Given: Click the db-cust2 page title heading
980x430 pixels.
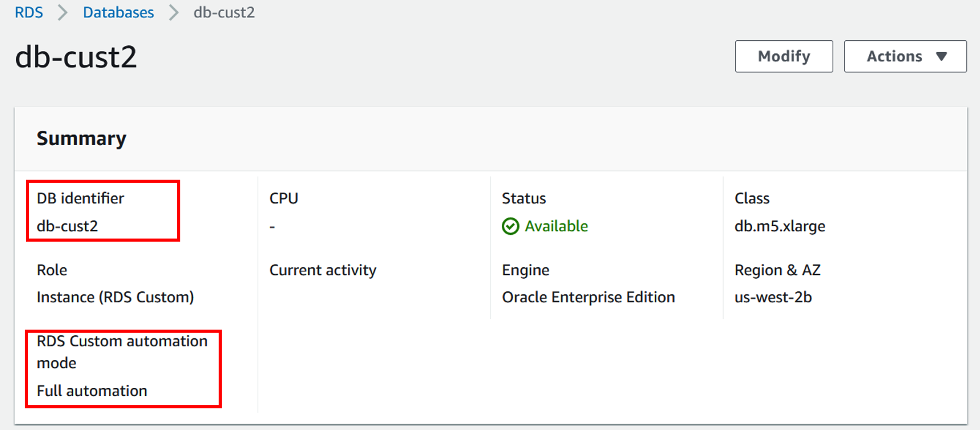Looking at the screenshot, I should click(76, 57).
